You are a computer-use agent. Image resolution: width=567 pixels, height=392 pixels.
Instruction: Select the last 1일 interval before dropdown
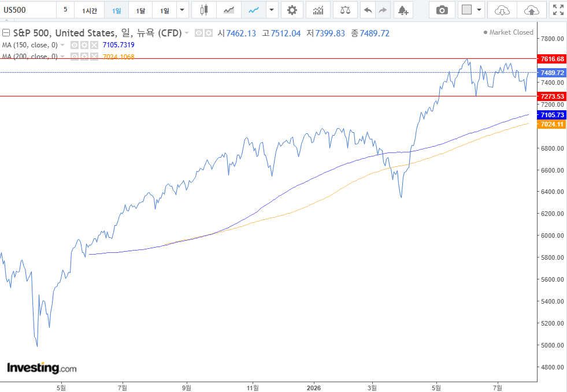[x=165, y=10]
